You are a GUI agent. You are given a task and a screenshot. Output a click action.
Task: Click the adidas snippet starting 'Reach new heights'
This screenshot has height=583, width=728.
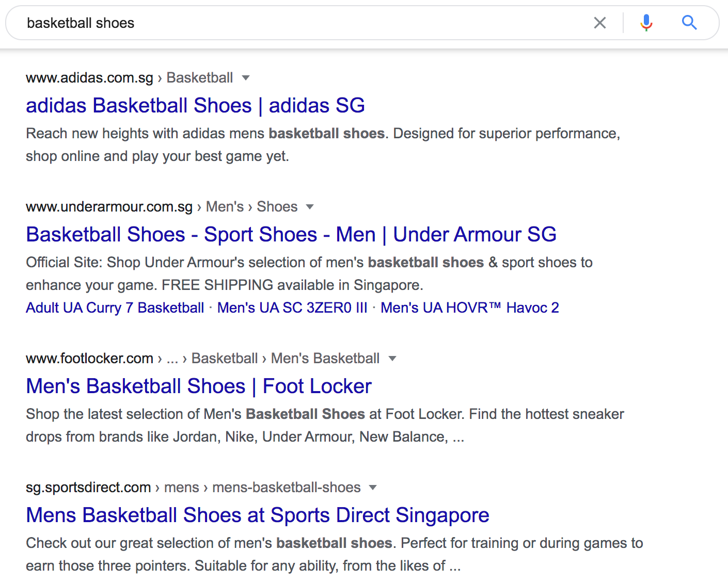323,144
